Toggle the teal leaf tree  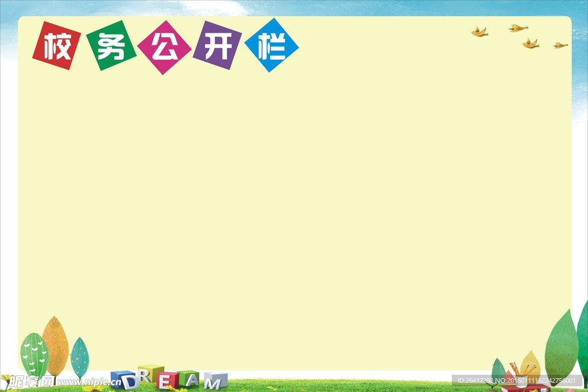click(80, 356)
